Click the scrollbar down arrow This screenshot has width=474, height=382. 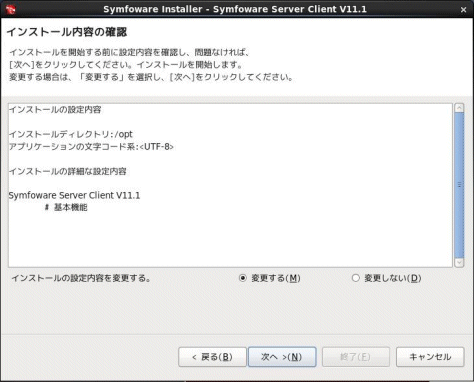click(x=459, y=263)
